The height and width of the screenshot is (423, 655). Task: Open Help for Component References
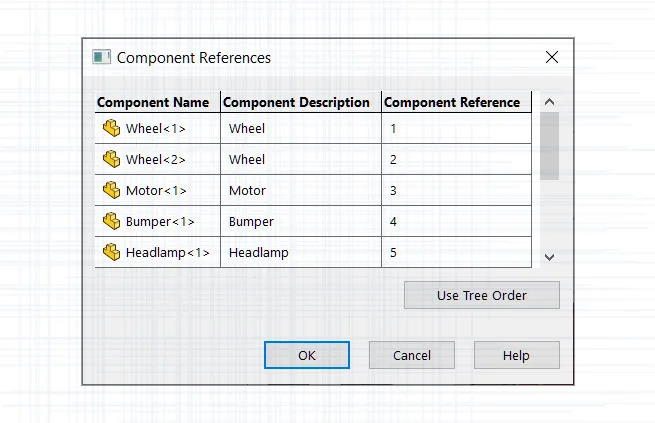coord(517,355)
